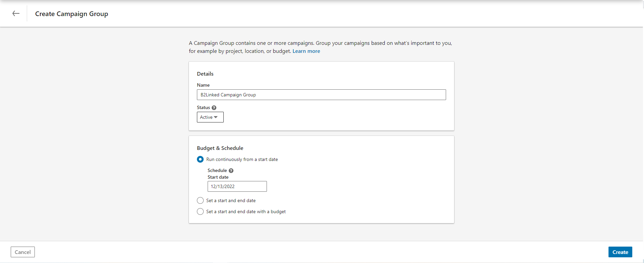The width and height of the screenshot is (644, 263).
Task: Choose start and end date with a budget
Action: 200,211
